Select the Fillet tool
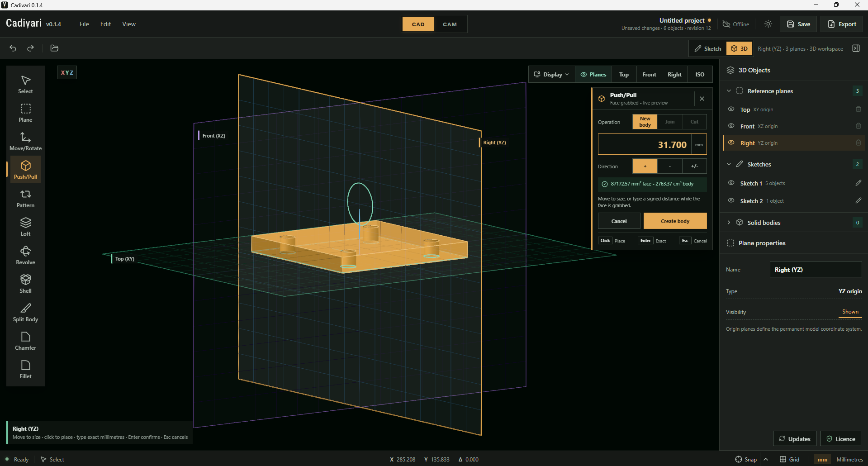 (x=26, y=370)
